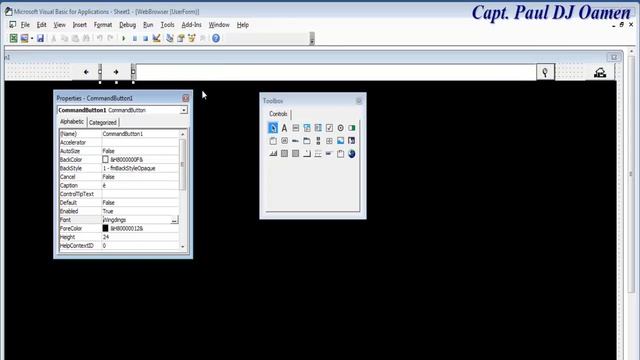
Task: Click the ForeColor black color swatch
Action: click(105, 229)
